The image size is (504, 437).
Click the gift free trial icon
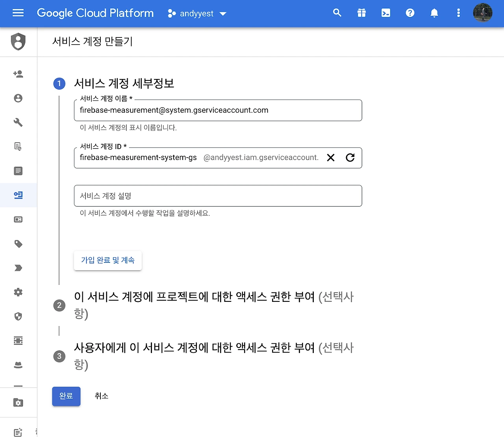[361, 13]
